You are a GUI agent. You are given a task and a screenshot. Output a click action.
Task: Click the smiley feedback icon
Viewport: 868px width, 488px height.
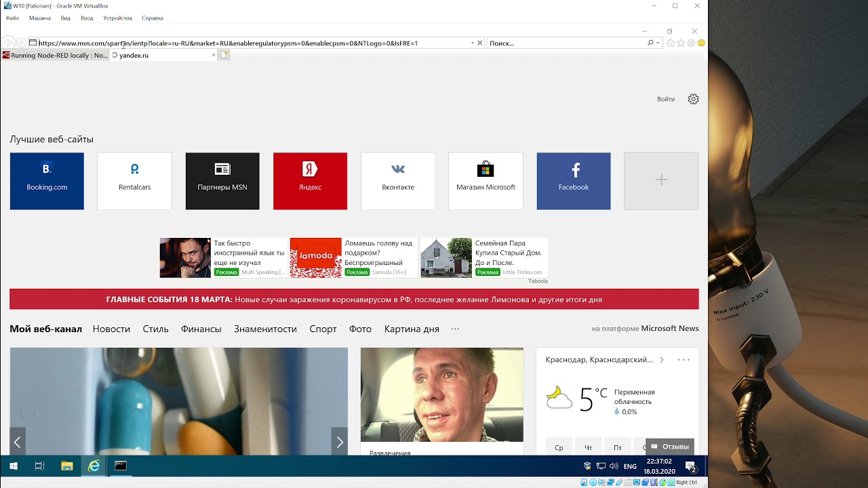pyautogui.click(x=701, y=43)
